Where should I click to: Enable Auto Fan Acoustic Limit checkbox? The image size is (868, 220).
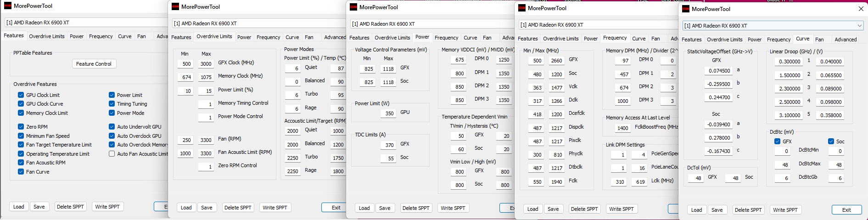pyautogui.click(x=112, y=154)
